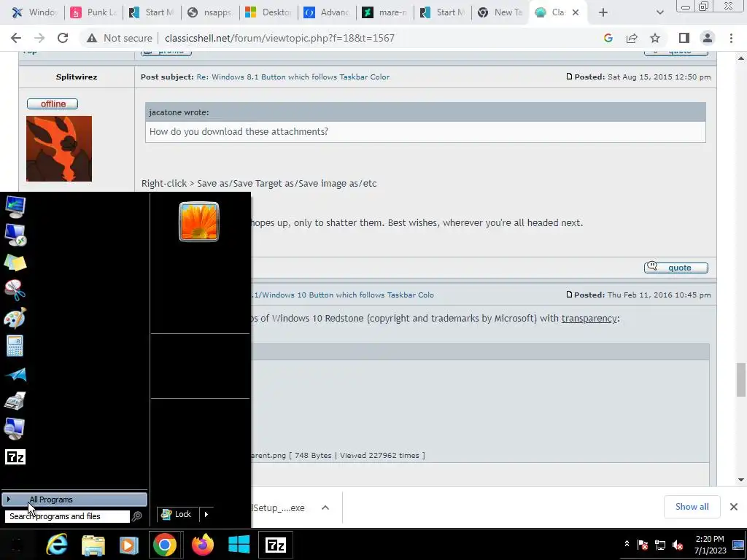Click the Google icon in address bar
Screen dimensions: 747x560
click(608, 38)
